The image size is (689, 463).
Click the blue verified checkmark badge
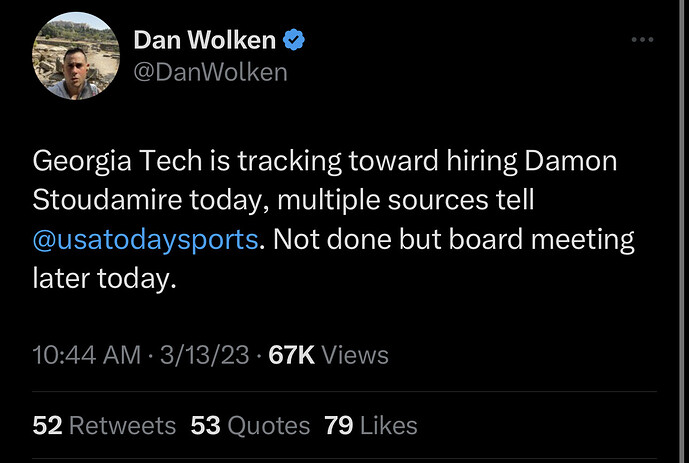point(294,41)
